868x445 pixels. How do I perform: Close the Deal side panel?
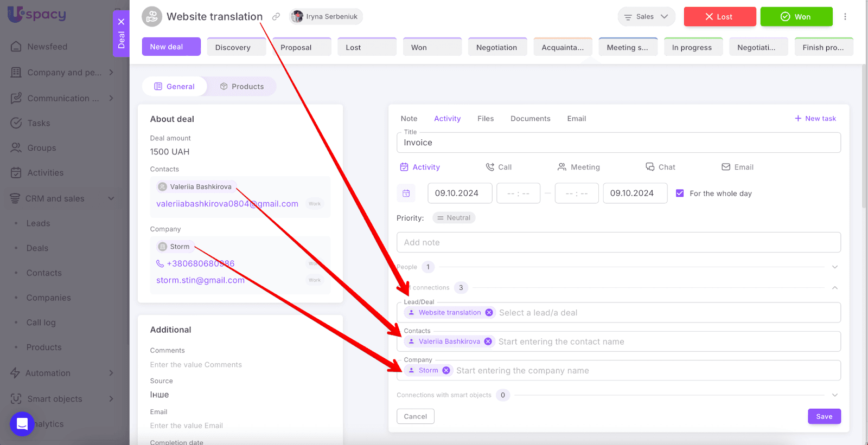tap(121, 22)
